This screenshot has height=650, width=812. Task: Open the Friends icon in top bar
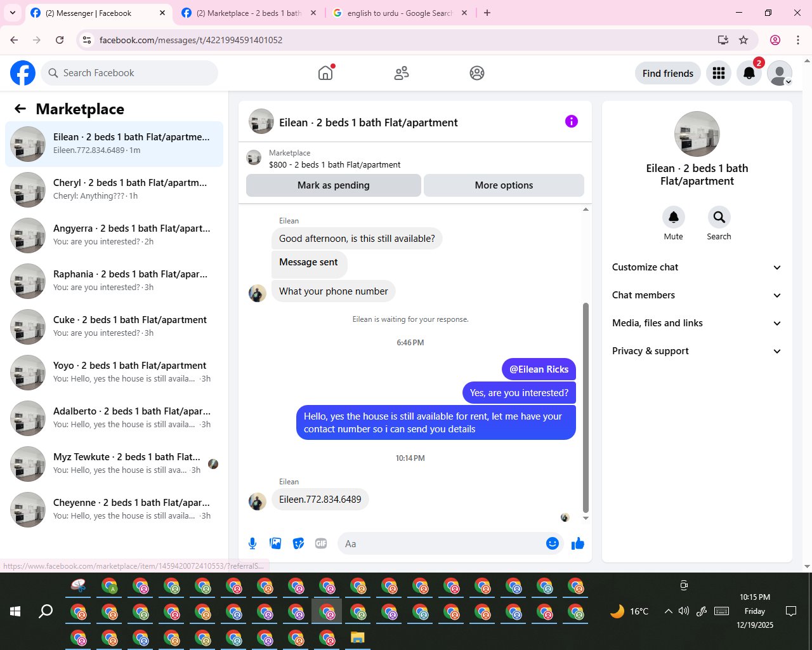click(402, 73)
